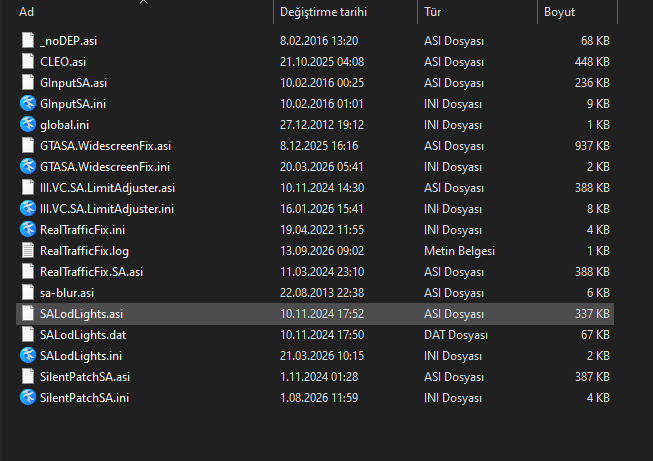The image size is (653, 461).
Task: Select the file name CLEO.asi
Action: click(63, 62)
